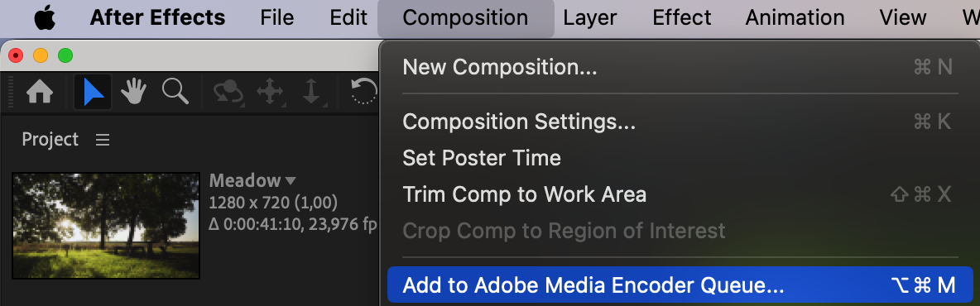Click the Home icon in toolbar
Screen dimensions: 980x306
(x=40, y=93)
